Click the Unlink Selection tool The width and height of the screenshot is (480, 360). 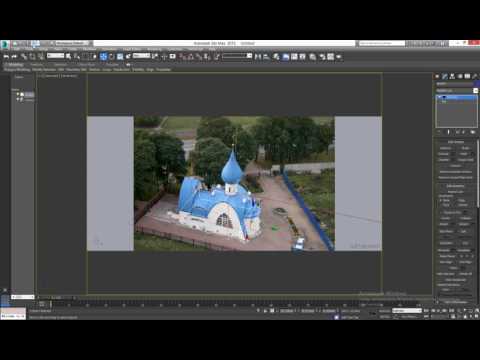32,57
